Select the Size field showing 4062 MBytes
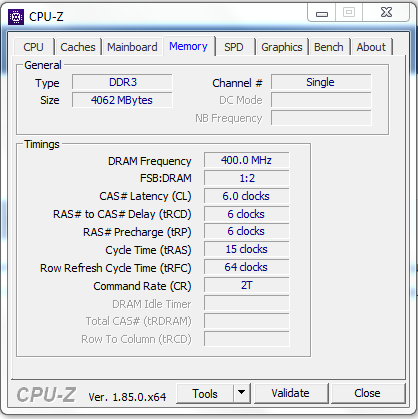The width and height of the screenshot is (418, 419). coord(122,100)
